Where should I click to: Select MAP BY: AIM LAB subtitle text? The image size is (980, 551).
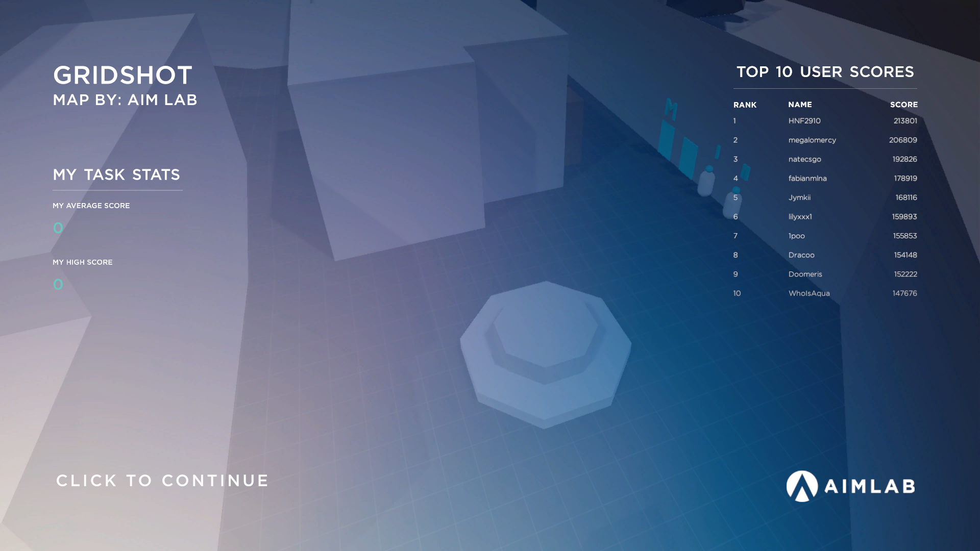[x=125, y=100]
